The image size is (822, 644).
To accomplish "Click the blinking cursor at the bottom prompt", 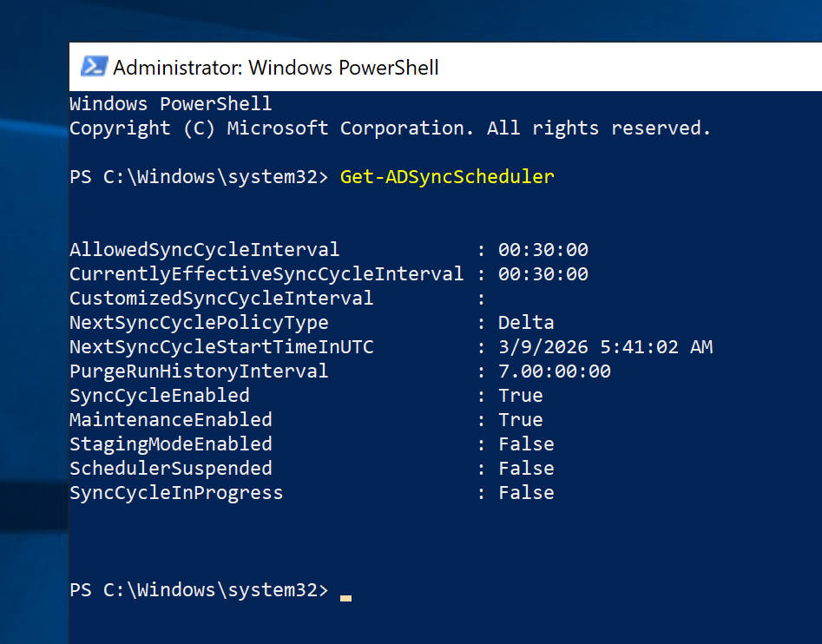I will (345, 596).
